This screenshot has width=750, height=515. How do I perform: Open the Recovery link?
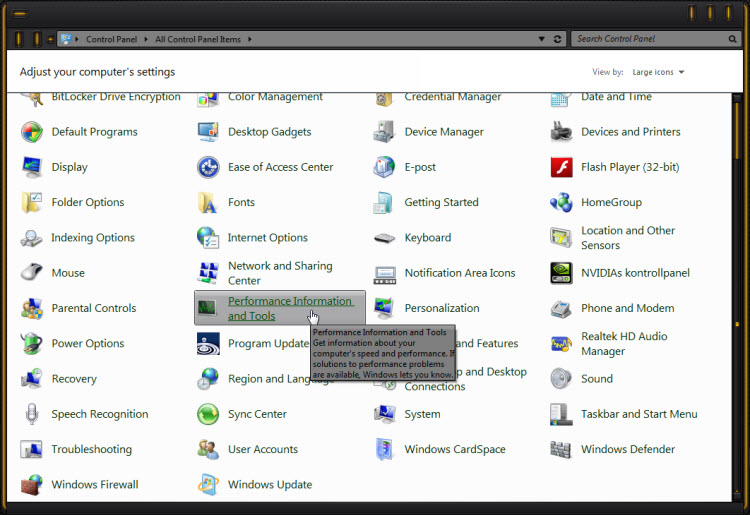(74, 379)
